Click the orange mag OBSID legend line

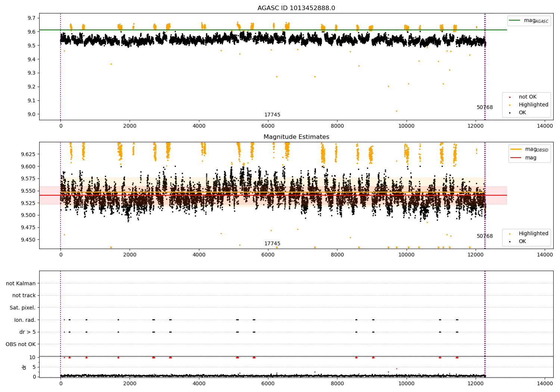point(516,149)
